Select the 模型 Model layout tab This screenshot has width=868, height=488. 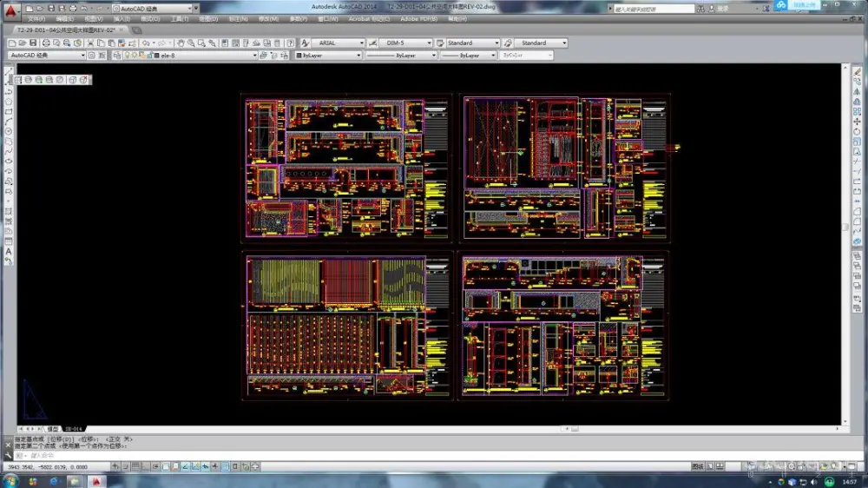(53, 429)
